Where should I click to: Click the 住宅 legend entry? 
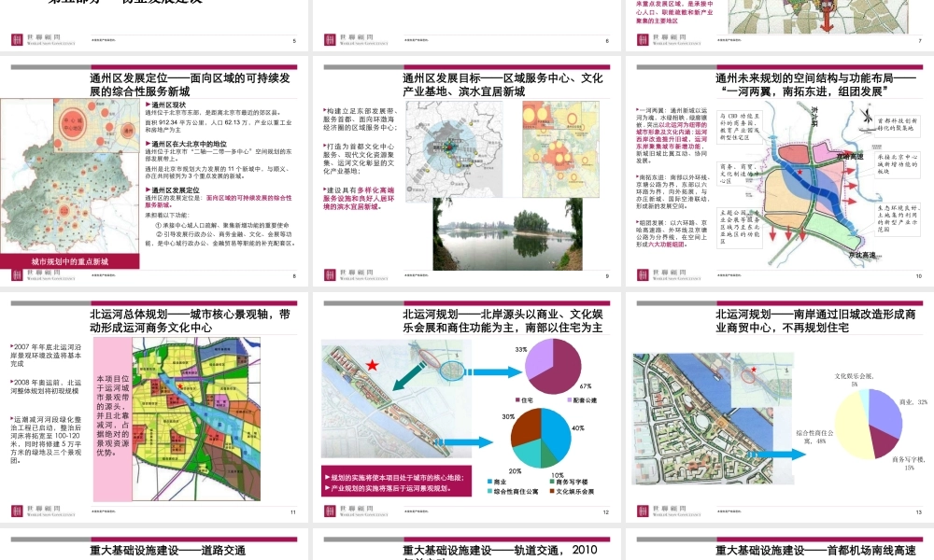click(525, 400)
